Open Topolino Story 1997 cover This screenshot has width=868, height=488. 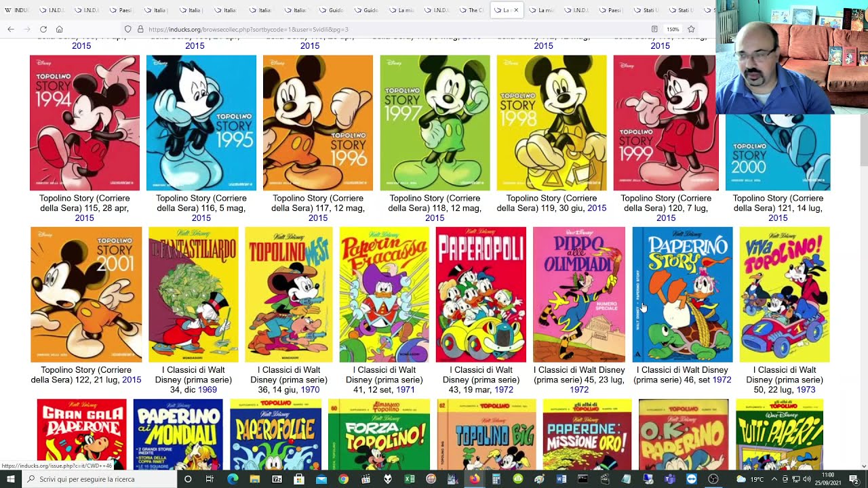pyautogui.click(x=435, y=123)
